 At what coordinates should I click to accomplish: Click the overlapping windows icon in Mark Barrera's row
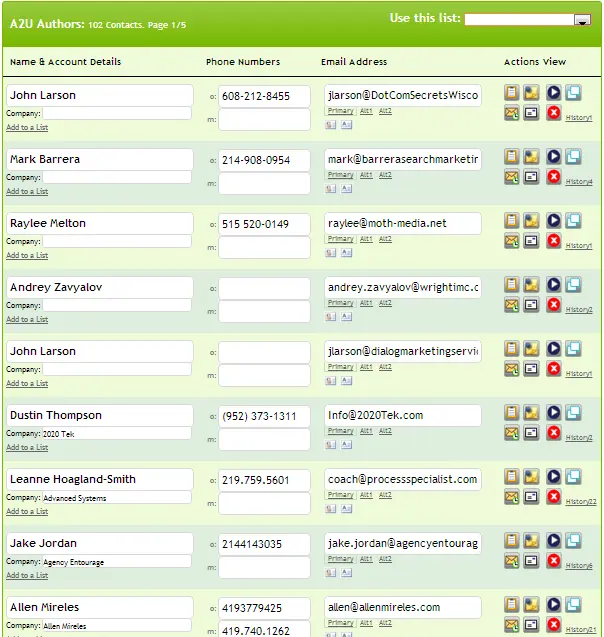573,157
